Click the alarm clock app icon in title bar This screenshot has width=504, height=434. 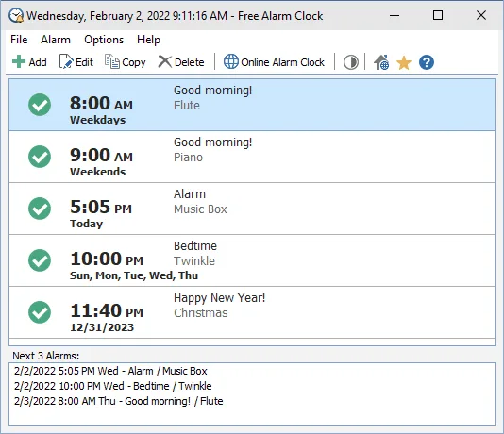pos(16,15)
